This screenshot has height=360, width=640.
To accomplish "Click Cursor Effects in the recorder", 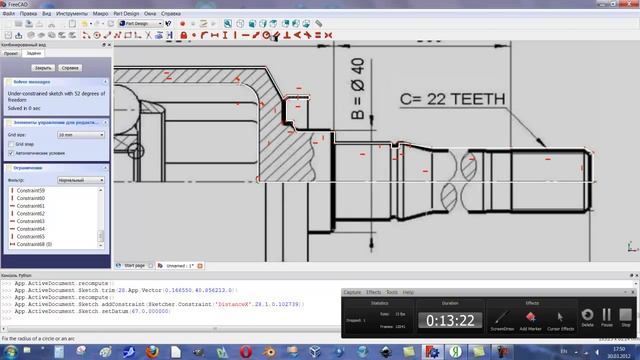I will [x=560, y=320].
